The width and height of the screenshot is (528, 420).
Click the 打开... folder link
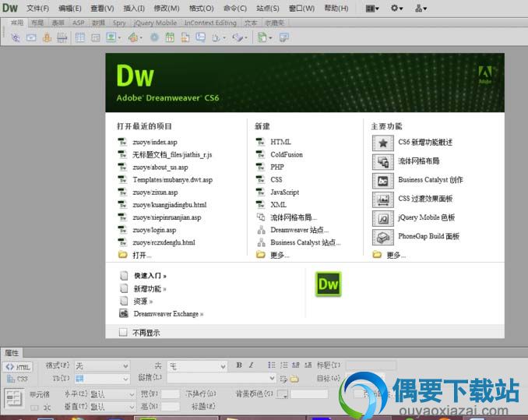click(142, 256)
